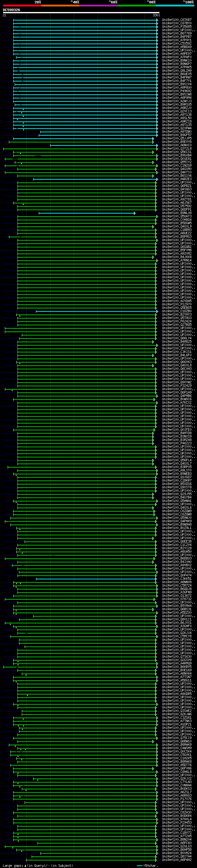Select hit label UniRef100_Q3T2L8

(177, 149)
